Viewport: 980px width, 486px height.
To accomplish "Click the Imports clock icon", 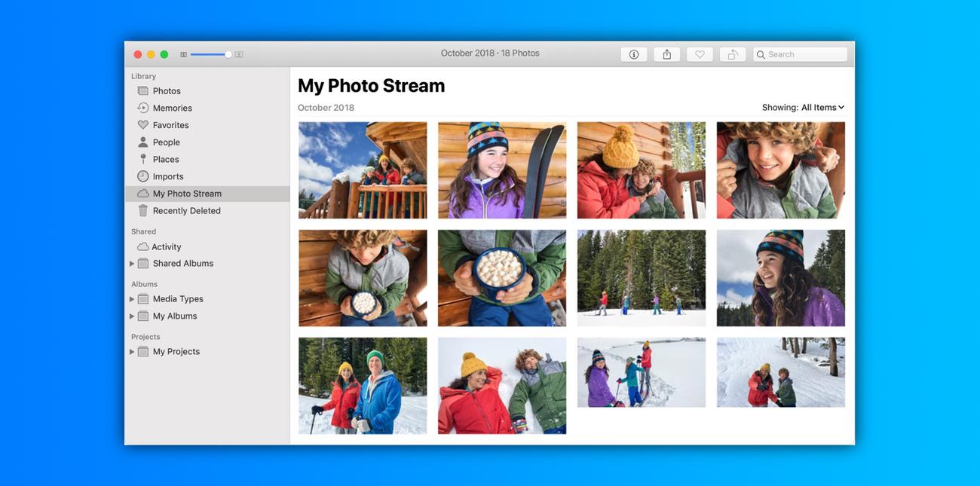I will 143,176.
